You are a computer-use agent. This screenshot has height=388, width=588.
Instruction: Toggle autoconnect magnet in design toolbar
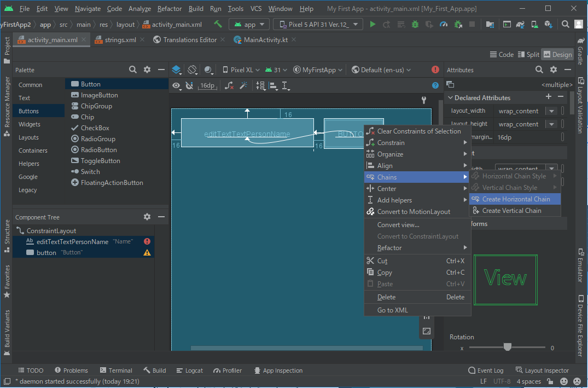(189, 85)
